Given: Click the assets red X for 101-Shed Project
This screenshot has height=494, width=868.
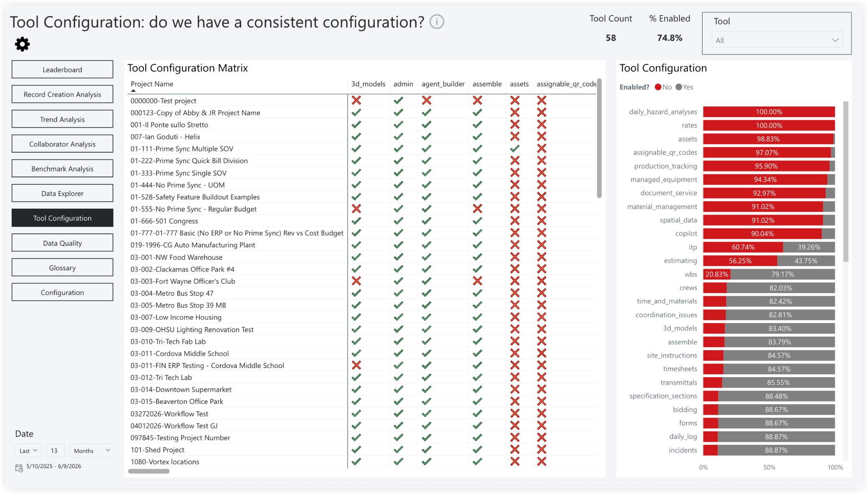Looking at the screenshot, I should coord(515,449).
